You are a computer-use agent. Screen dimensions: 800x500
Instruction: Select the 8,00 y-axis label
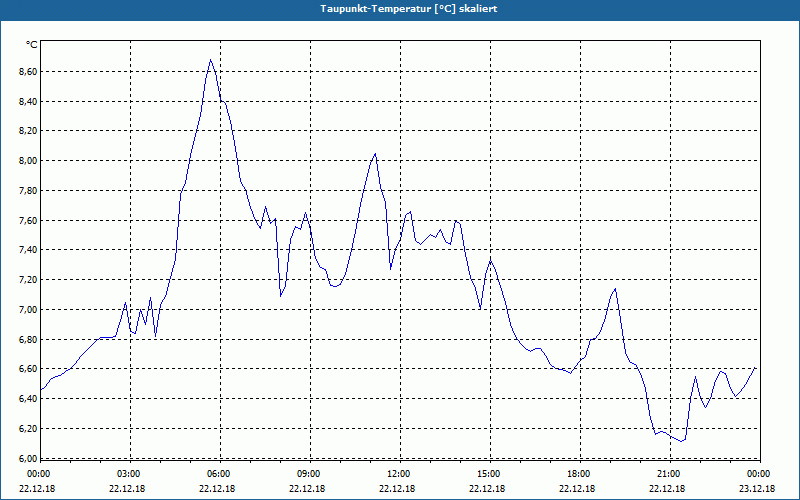point(28,161)
